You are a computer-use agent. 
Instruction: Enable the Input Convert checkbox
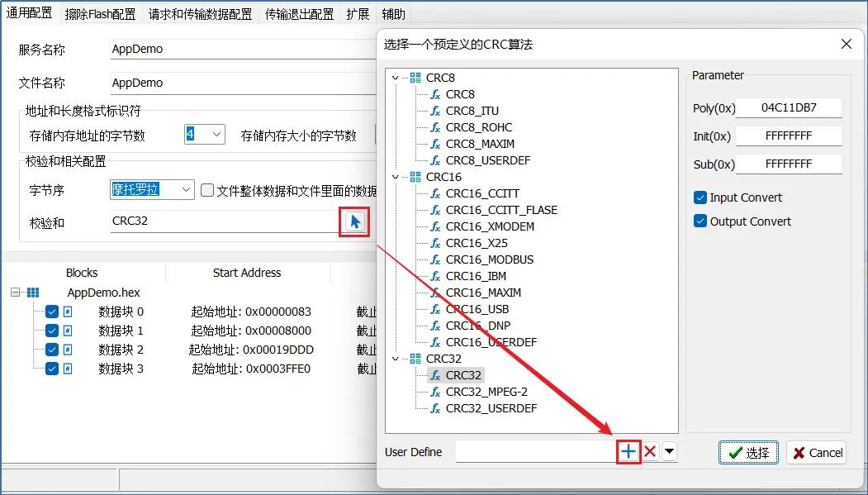700,198
